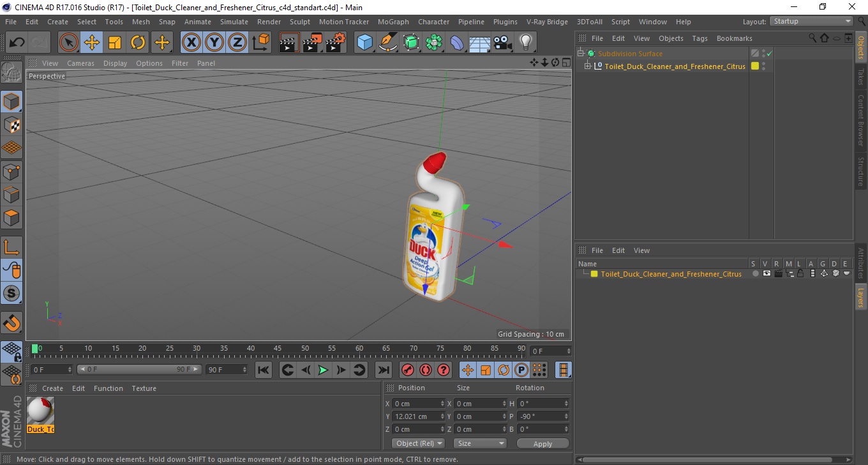Screen dimensions: 868x465
Task: Toggle layer Solo dot in Layers panel
Action: click(x=755, y=273)
